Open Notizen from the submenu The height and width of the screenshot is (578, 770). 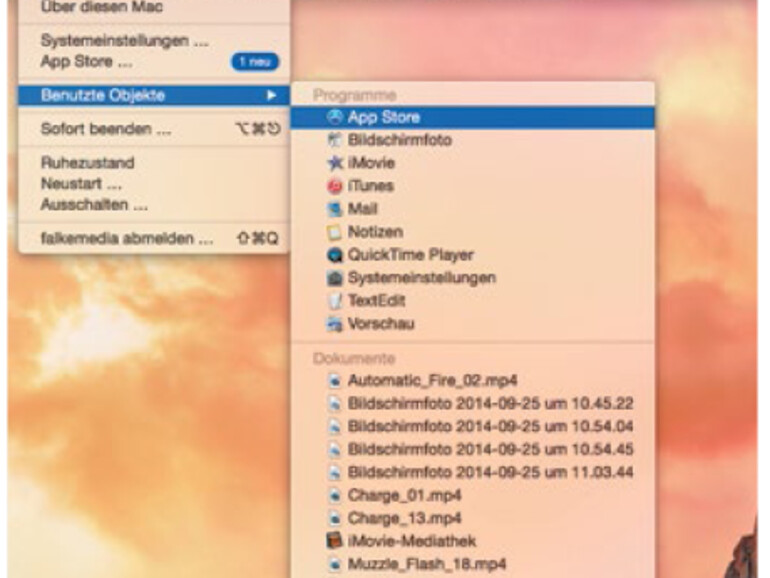[x=472, y=232]
